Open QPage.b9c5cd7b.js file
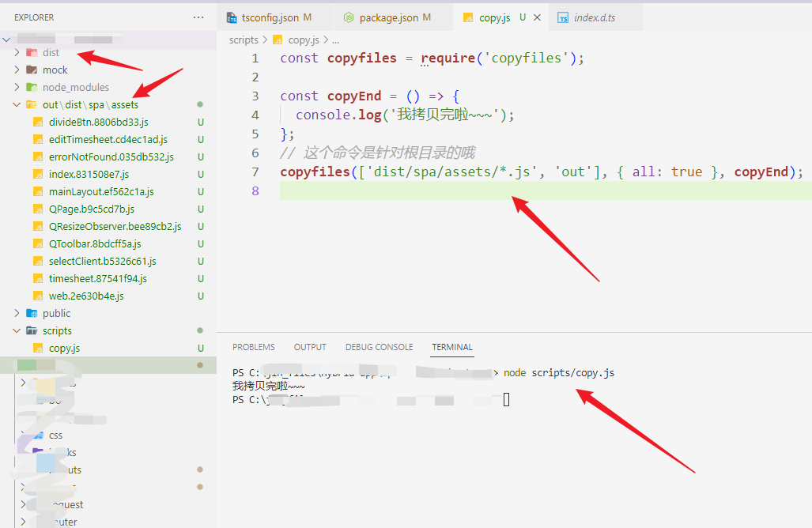This screenshot has height=528, width=812. coord(92,209)
